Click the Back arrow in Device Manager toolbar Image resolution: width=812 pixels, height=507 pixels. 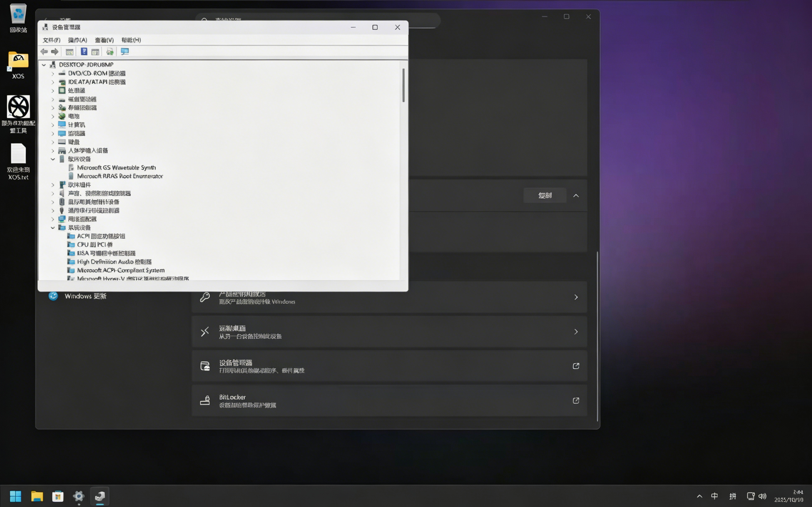(x=44, y=52)
